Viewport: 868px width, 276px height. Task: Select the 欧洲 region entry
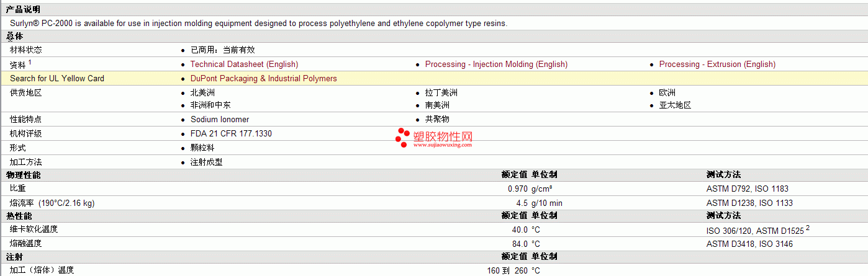pos(667,92)
